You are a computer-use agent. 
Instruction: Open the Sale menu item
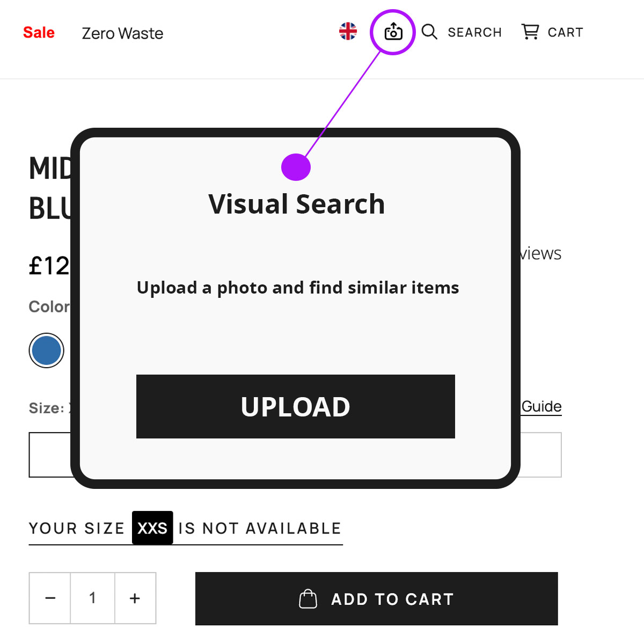[x=39, y=33]
